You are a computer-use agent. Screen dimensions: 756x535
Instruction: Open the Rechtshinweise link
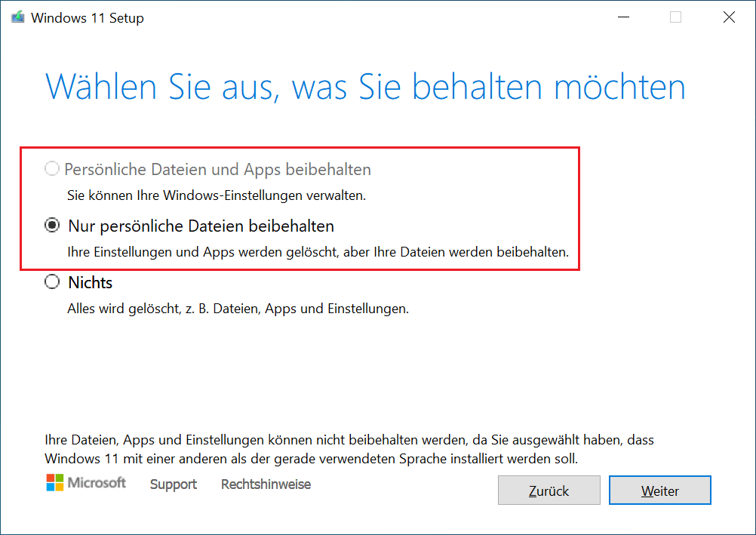coord(266,484)
